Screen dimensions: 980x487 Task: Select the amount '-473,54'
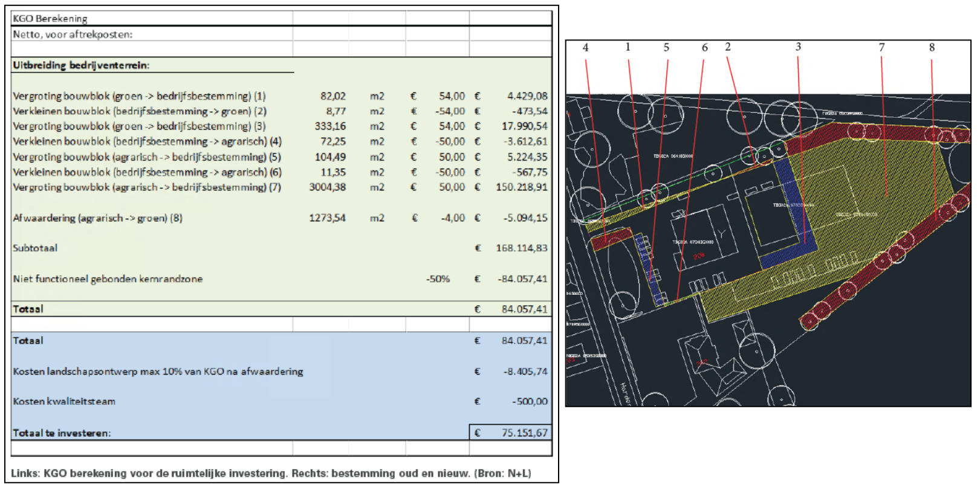(530, 111)
